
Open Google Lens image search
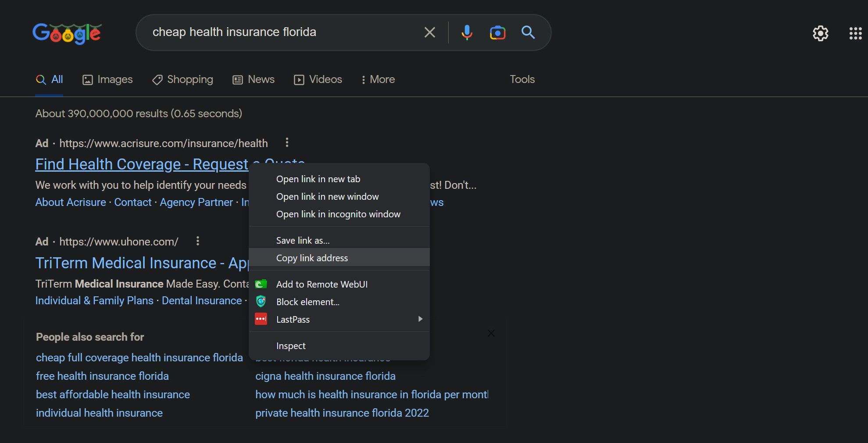[497, 32]
